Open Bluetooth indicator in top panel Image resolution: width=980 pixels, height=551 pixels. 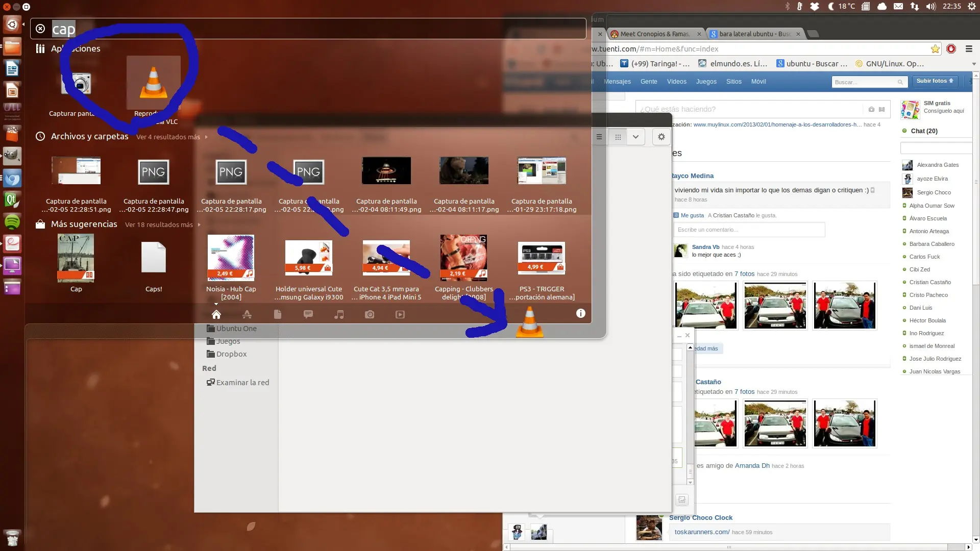point(788,7)
